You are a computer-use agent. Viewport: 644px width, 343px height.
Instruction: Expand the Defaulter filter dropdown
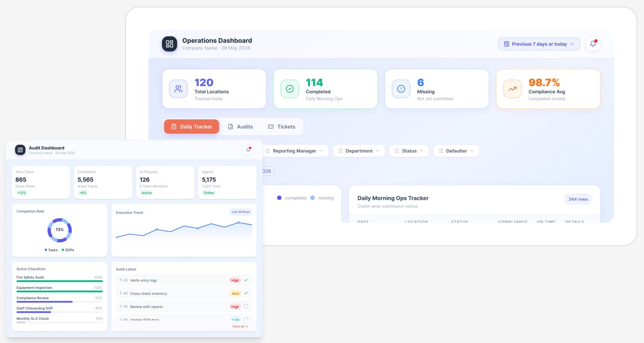(456, 151)
